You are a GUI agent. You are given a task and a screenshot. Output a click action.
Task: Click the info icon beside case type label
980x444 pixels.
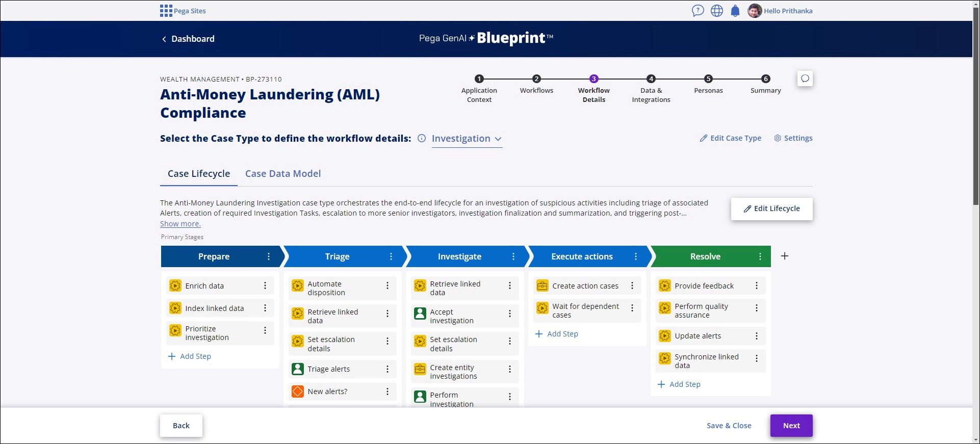click(x=422, y=138)
